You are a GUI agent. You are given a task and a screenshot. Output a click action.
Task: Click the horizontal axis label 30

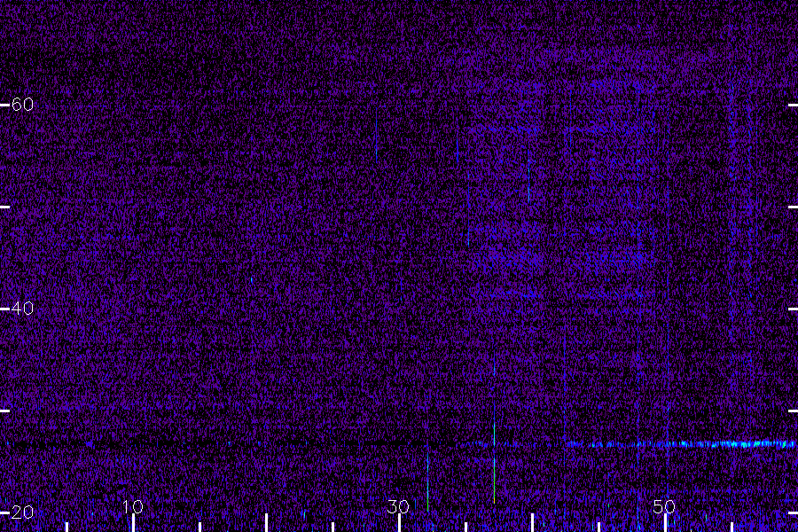tap(398, 506)
